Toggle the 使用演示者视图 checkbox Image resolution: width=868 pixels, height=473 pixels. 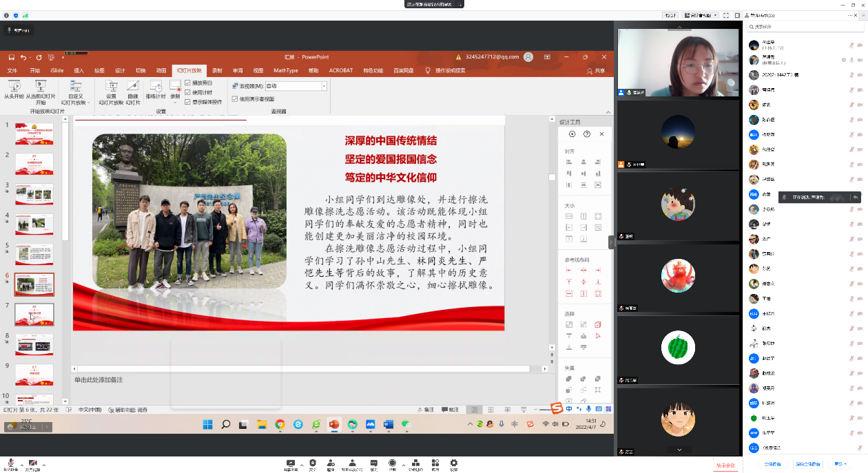[235, 99]
